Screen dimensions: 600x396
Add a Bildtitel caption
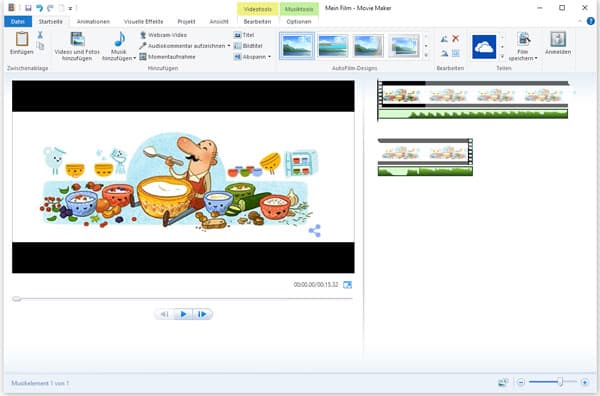tap(248, 46)
